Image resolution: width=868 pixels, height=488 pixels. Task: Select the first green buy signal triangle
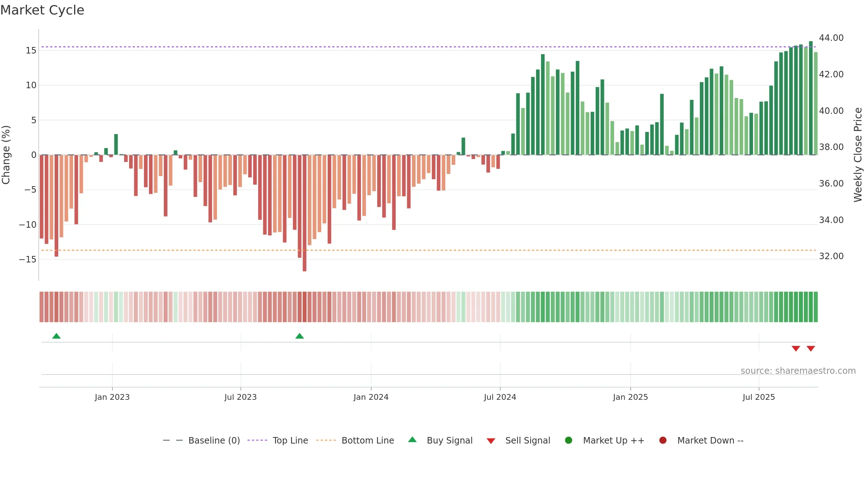(56, 336)
